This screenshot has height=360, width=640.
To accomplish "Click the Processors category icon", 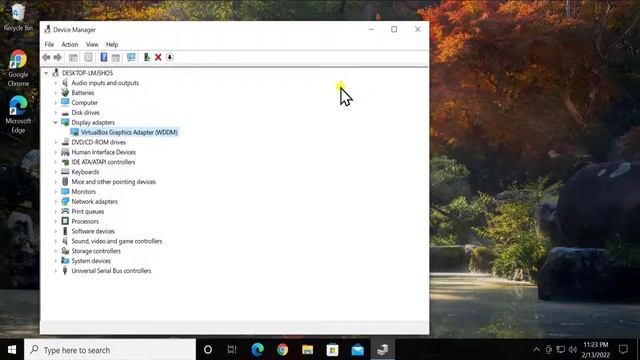I will pyautogui.click(x=65, y=221).
